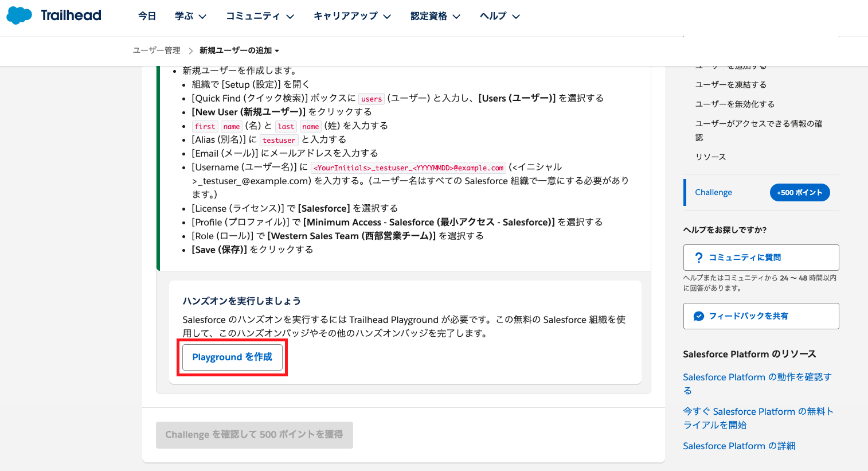
Task: Click the [Save (保存)] をクリックする step
Action: pos(252,250)
